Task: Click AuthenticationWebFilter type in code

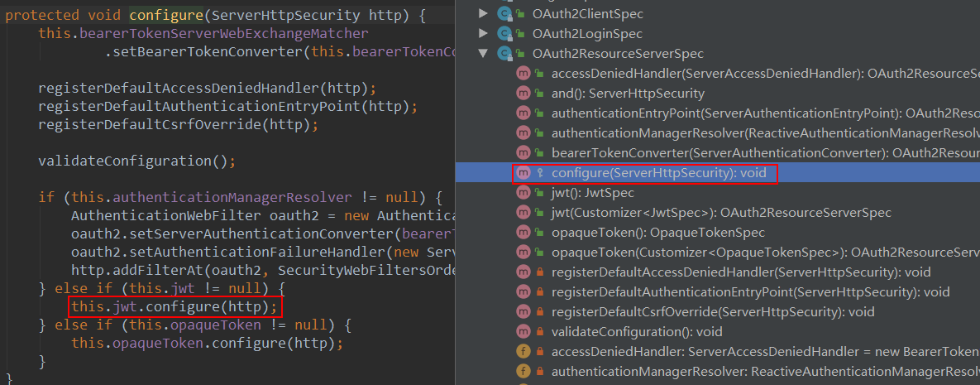Action: (165, 216)
